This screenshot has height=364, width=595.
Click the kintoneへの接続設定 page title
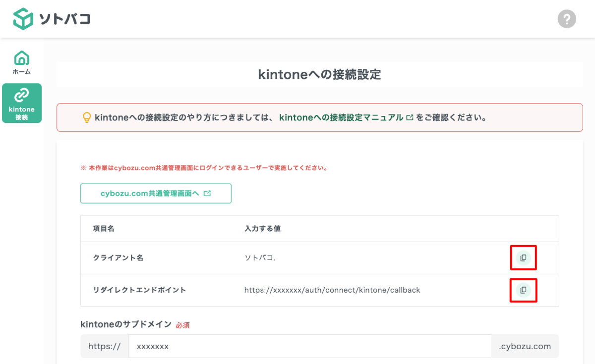320,74
